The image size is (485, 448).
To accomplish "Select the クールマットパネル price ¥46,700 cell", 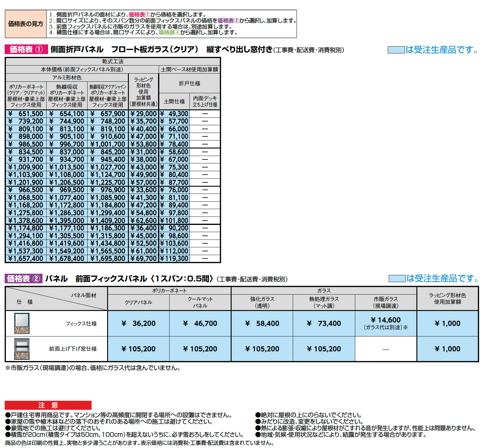I will coord(200,323).
